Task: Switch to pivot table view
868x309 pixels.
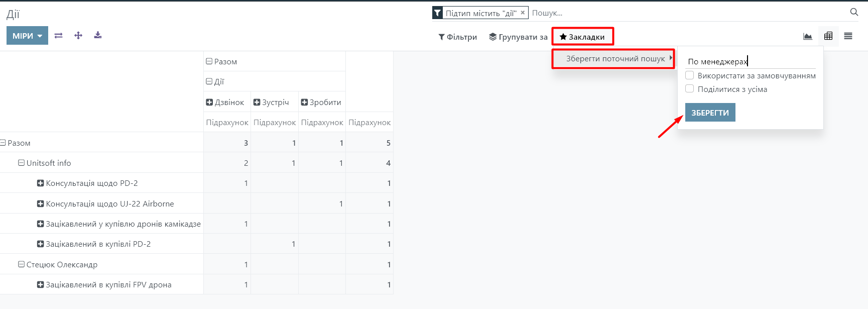Action: point(828,36)
